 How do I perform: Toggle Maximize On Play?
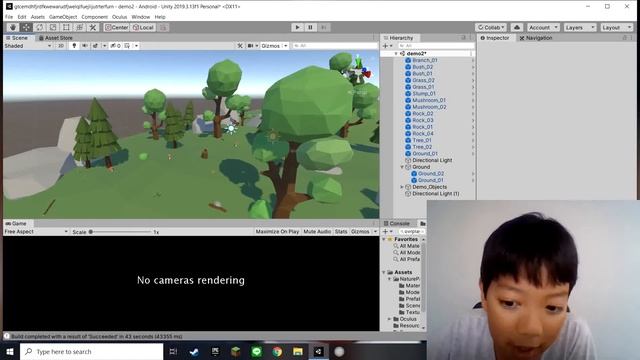(x=277, y=231)
